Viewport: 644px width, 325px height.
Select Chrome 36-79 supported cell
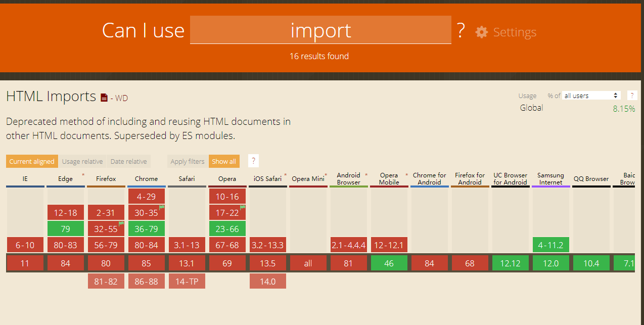(147, 229)
